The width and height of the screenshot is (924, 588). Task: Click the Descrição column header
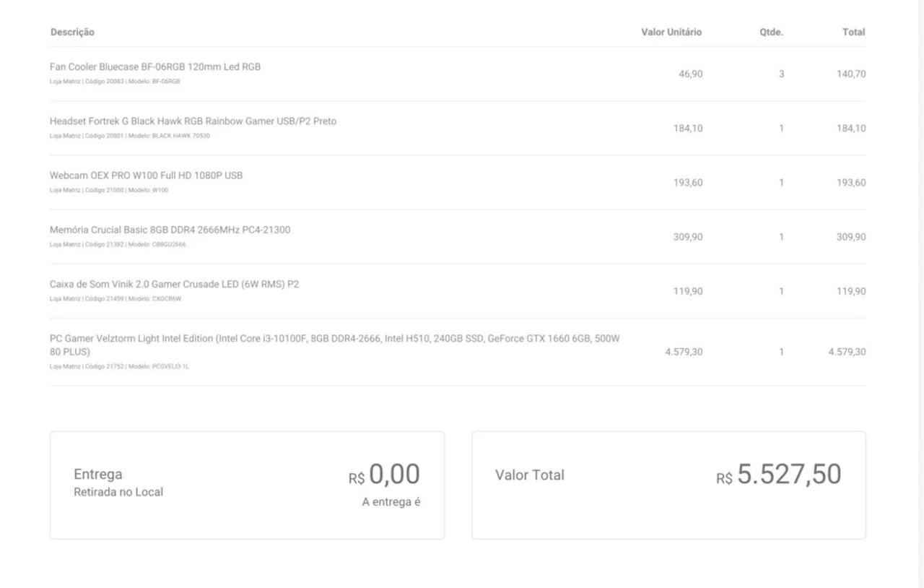(x=72, y=33)
